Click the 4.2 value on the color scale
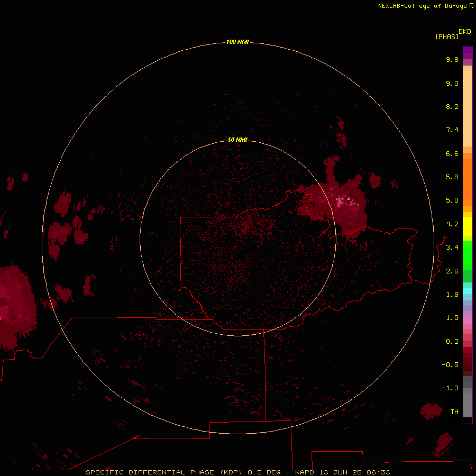This screenshot has height=476, width=476. (x=452, y=224)
